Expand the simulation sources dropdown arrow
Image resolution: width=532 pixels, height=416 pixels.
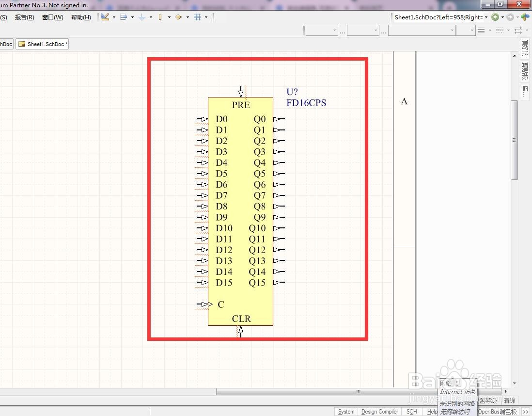click(x=188, y=17)
